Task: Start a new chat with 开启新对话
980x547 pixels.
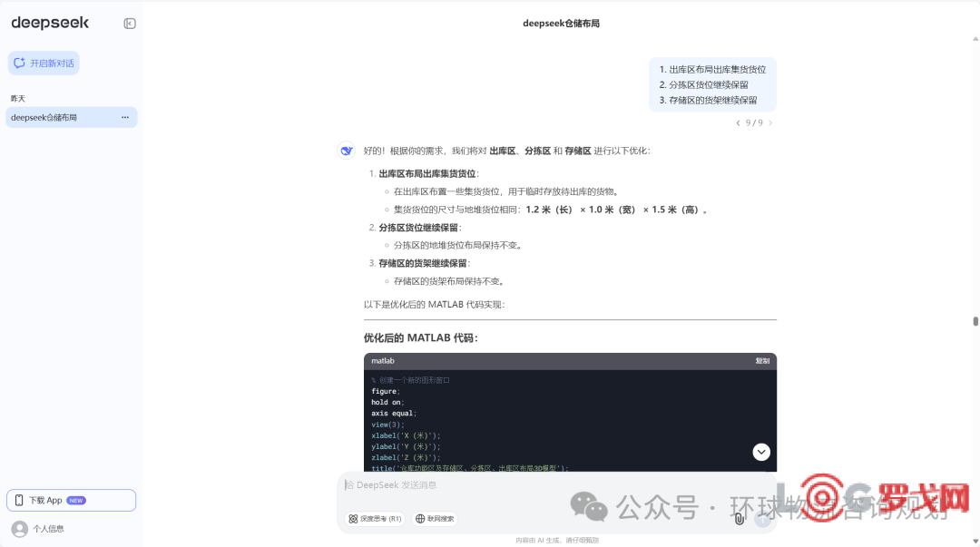Action: click(x=44, y=63)
